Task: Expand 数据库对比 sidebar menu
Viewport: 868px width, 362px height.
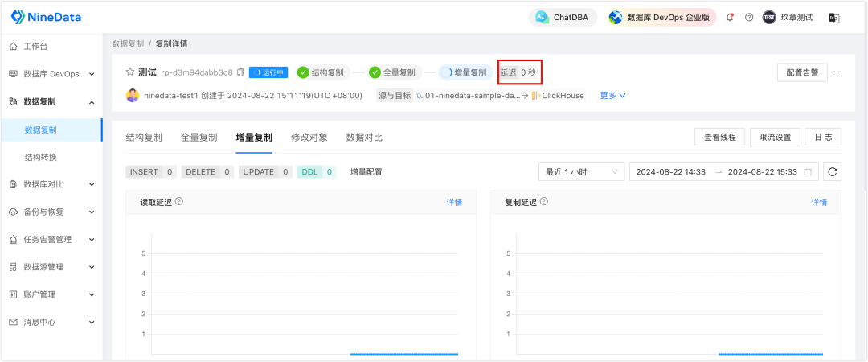Action: click(51, 184)
